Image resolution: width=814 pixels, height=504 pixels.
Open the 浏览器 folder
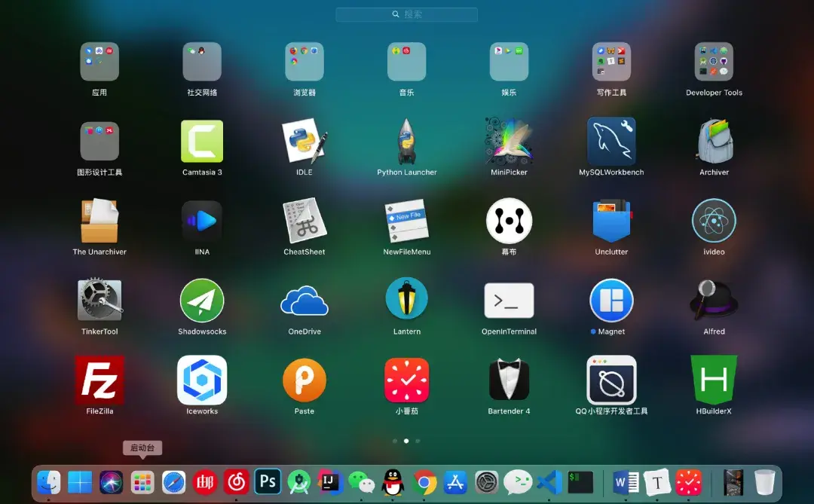click(x=304, y=62)
